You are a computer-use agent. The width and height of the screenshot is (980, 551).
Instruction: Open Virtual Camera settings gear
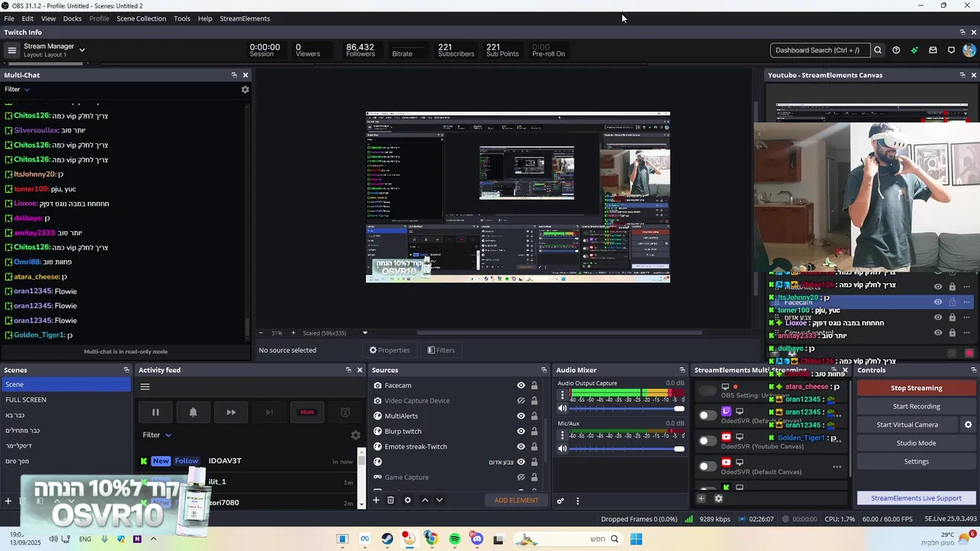pyautogui.click(x=968, y=425)
